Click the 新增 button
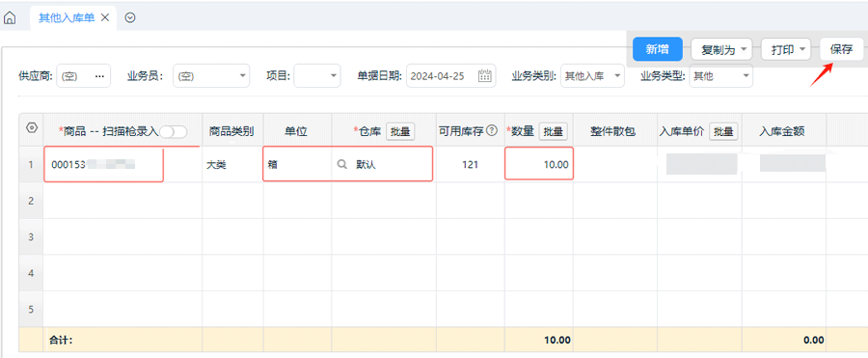 coord(657,49)
